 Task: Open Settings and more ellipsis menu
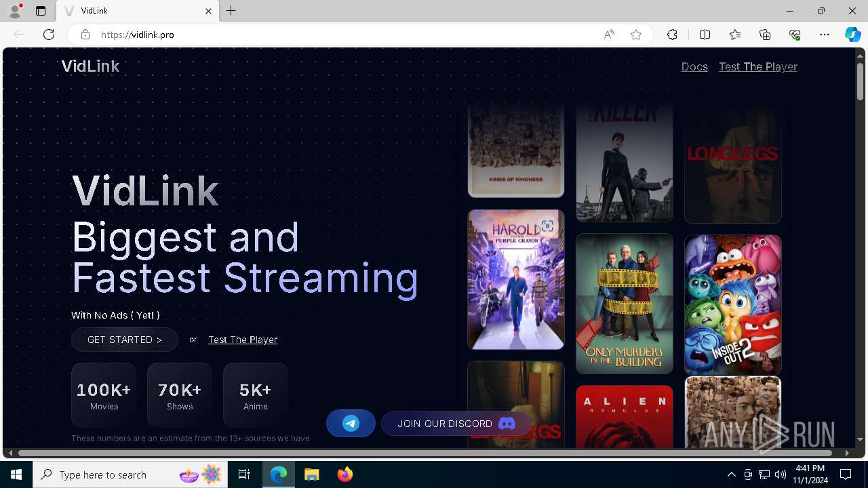point(825,35)
